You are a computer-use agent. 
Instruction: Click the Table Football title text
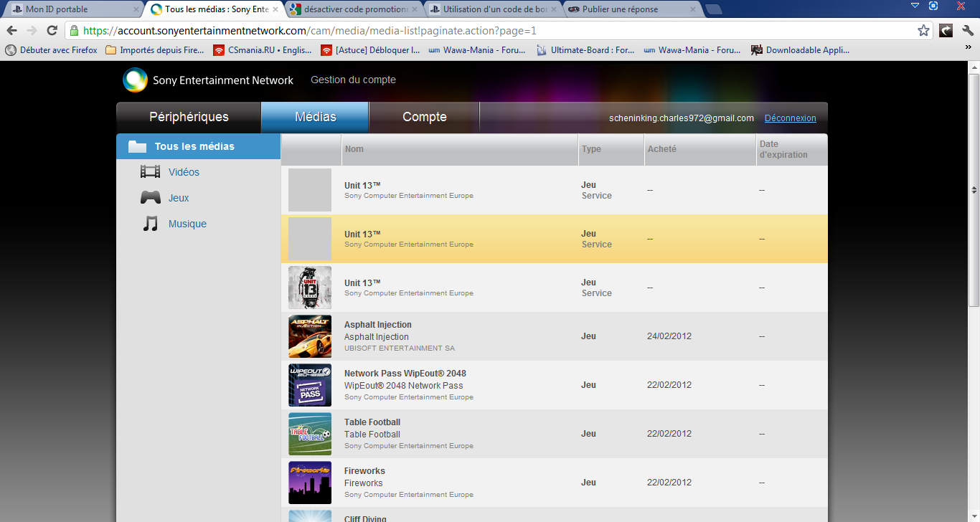[x=372, y=422]
